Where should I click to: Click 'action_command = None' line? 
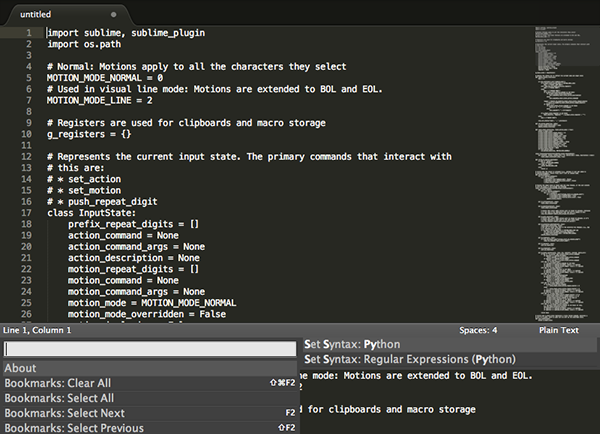click(123, 235)
